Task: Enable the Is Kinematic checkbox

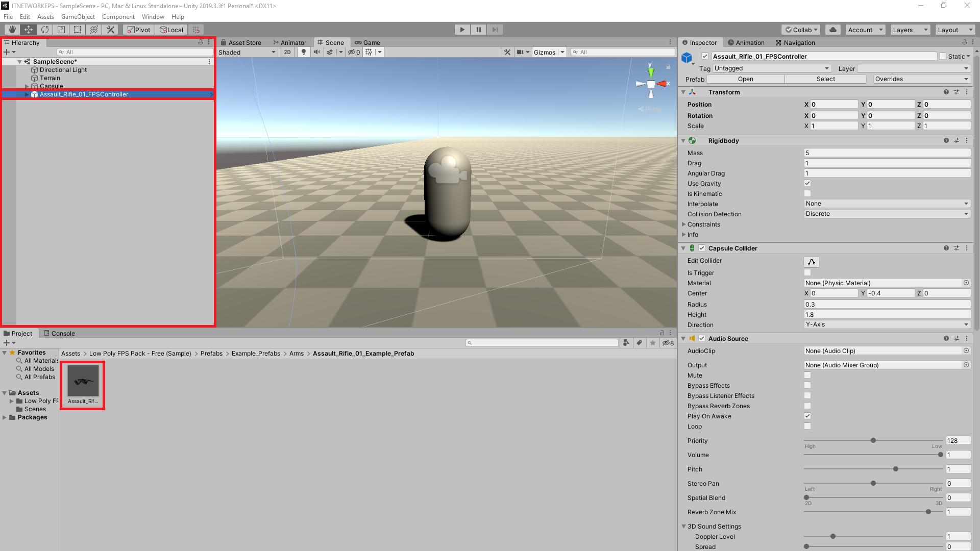Action: pos(807,193)
